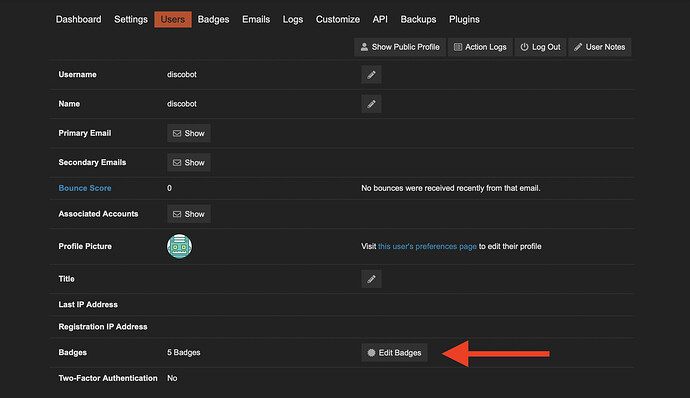Go to the API tab
Viewport: 690px width, 398px height.
(380, 19)
